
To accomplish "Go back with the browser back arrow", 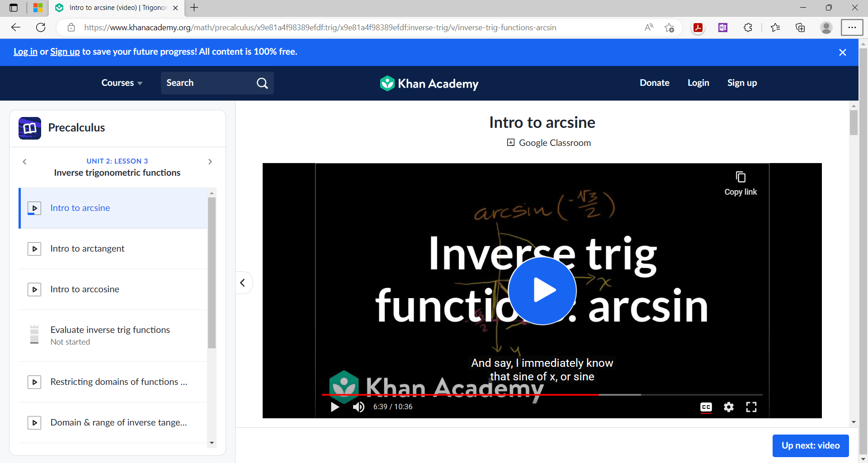I will click(x=16, y=28).
